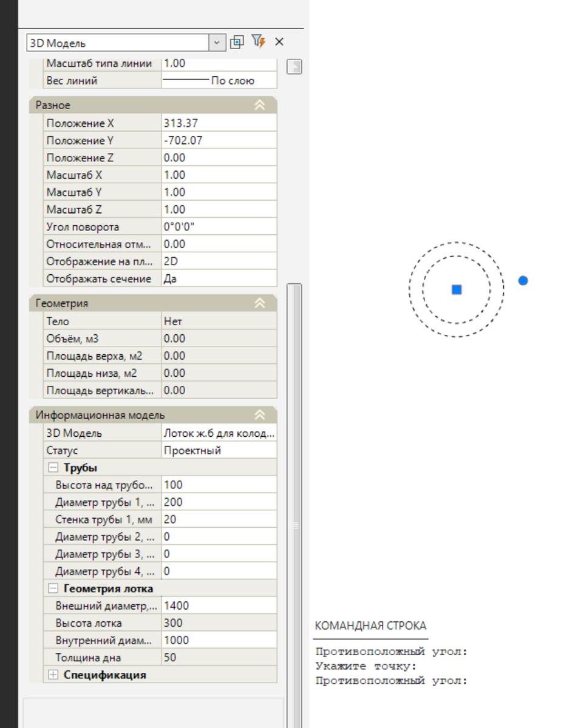The image size is (575, 728).
Task: Collapse the Трубы group
Action: [x=53, y=468]
